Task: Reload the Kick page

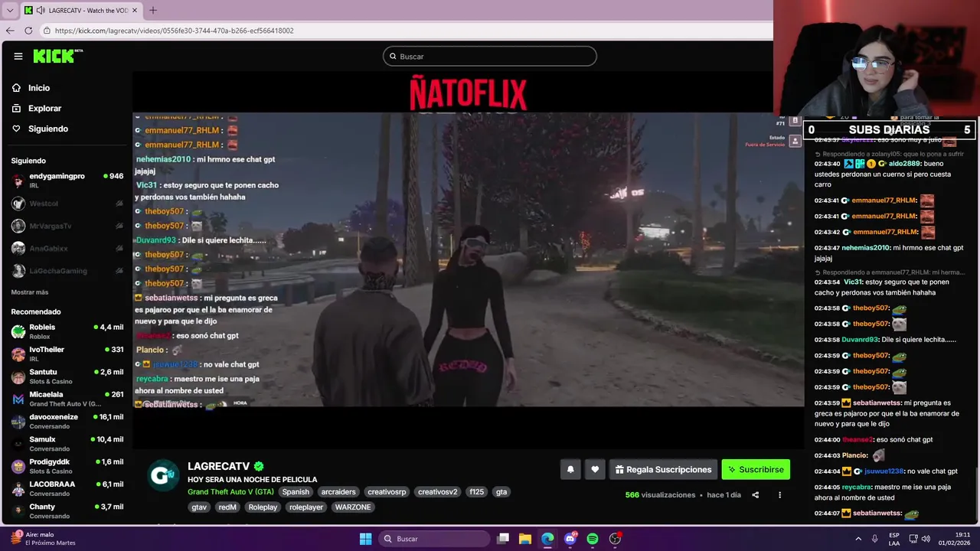Action: (x=28, y=31)
